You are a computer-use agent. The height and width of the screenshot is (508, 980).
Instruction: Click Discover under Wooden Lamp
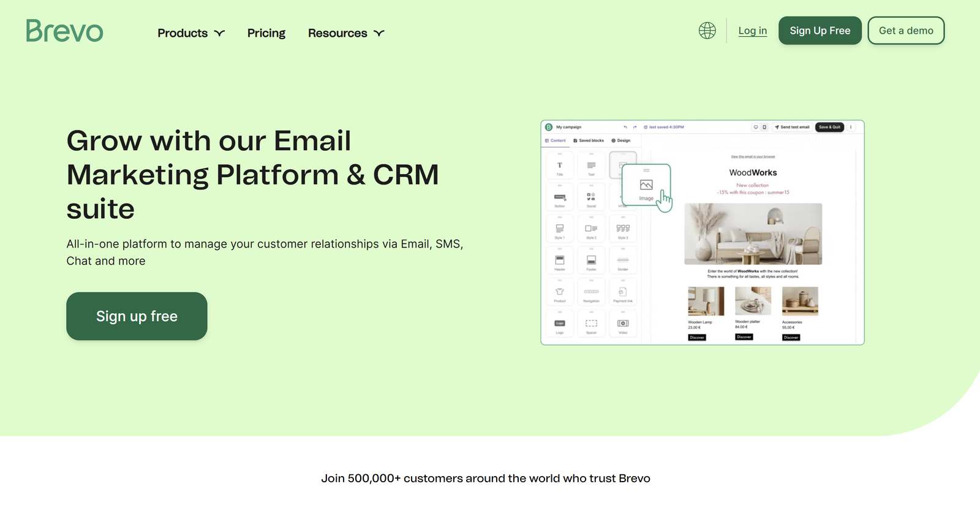tap(697, 338)
